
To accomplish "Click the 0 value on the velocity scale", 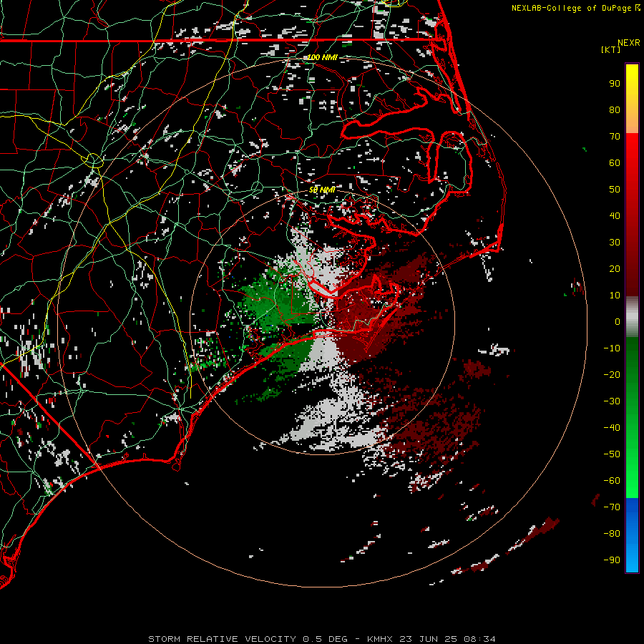I will click(618, 322).
